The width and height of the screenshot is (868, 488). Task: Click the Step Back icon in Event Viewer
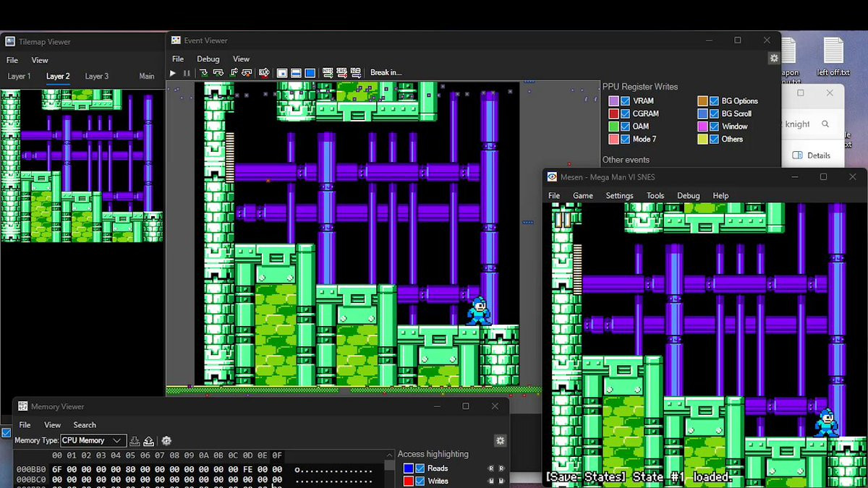[x=247, y=73]
